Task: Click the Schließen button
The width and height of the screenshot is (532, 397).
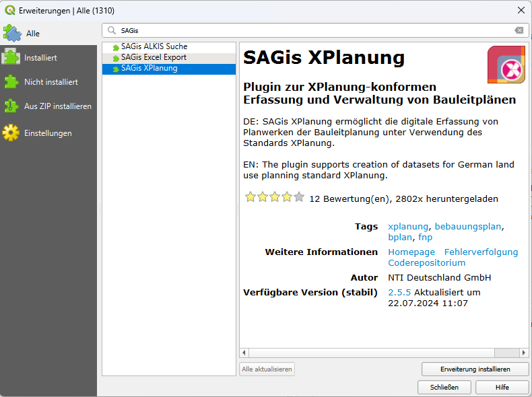Action: tap(444, 387)
